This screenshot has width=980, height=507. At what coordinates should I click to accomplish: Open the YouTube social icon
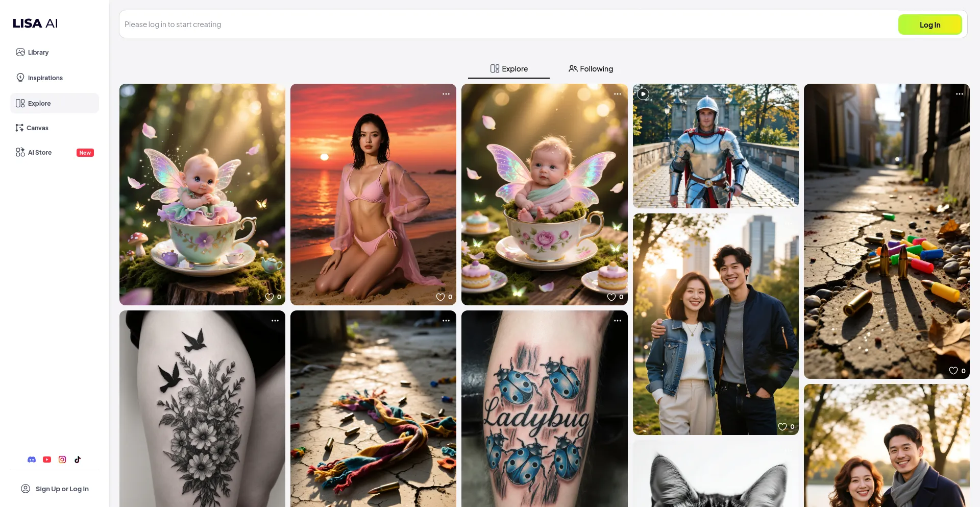coord(47,460)
